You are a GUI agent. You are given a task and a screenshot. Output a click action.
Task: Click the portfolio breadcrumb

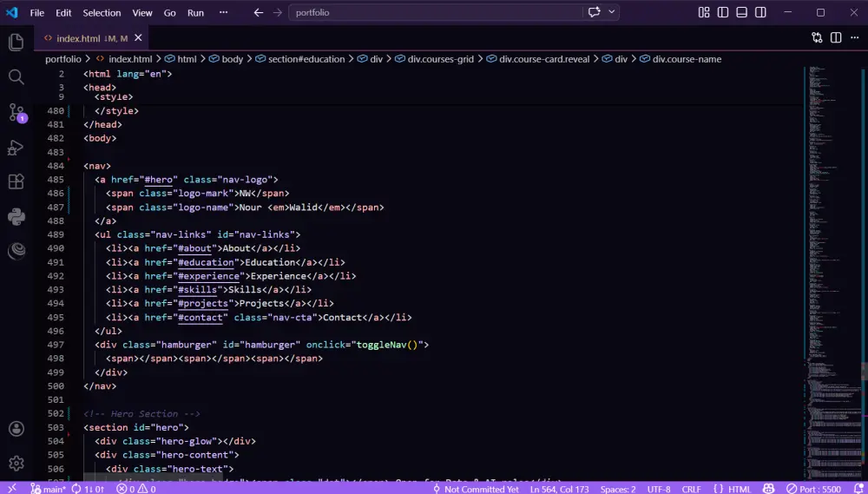click(63, 59)
